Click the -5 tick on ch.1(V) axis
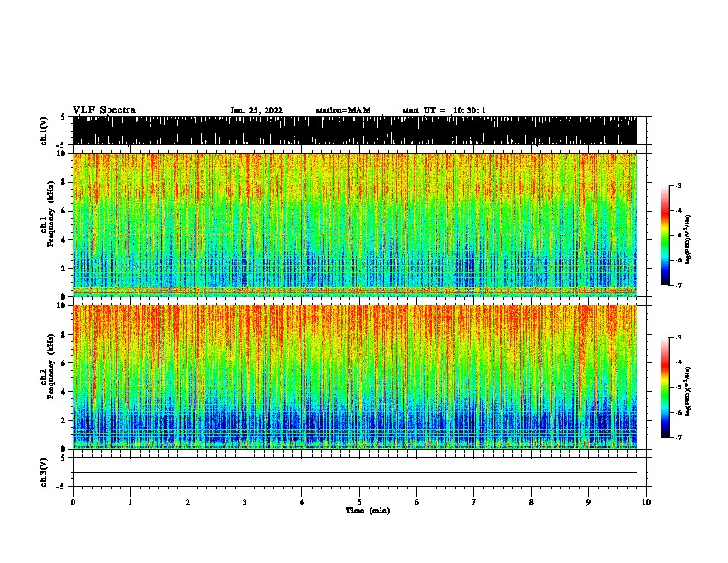728x563 pixels. [61, 145]
